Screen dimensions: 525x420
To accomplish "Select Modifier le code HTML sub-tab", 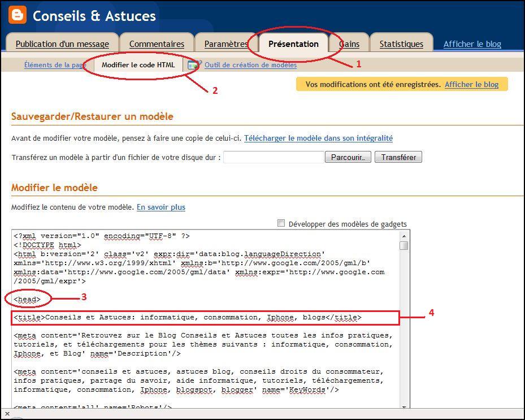I will click(x=138, y=64).
